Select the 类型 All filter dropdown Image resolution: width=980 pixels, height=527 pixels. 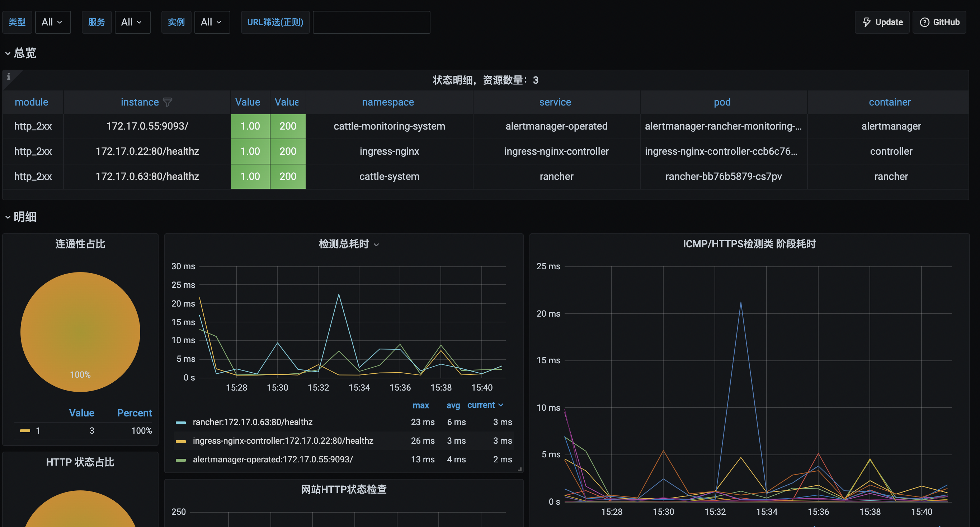51,22
